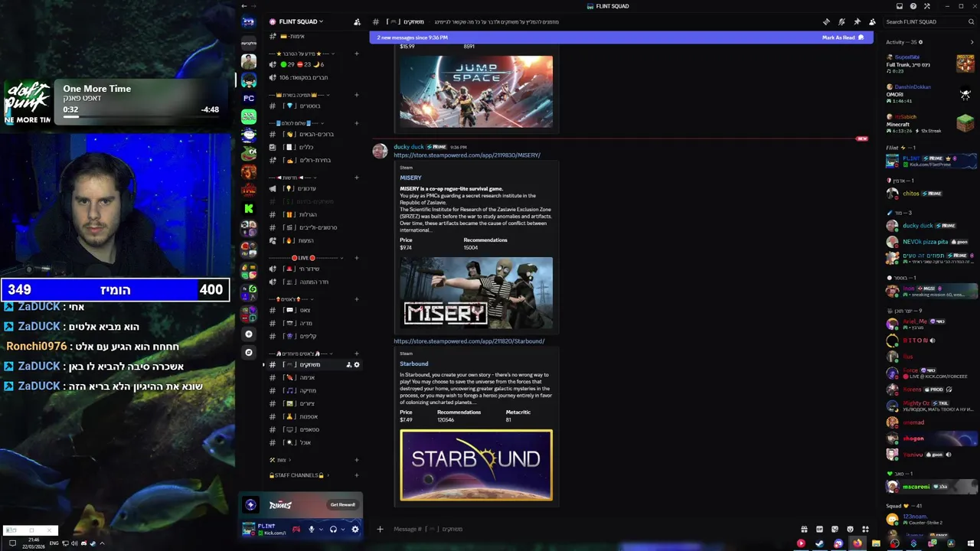Open the gift icon in message bar
The width and height of the screenshot is (980, 551).
tap(804, 529)
